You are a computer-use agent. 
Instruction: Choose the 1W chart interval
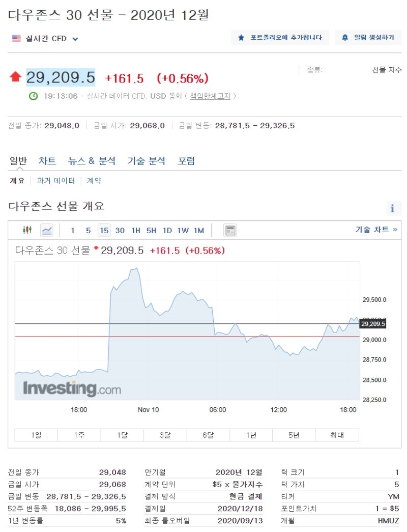pyautogui.click(x=183, y=231)
